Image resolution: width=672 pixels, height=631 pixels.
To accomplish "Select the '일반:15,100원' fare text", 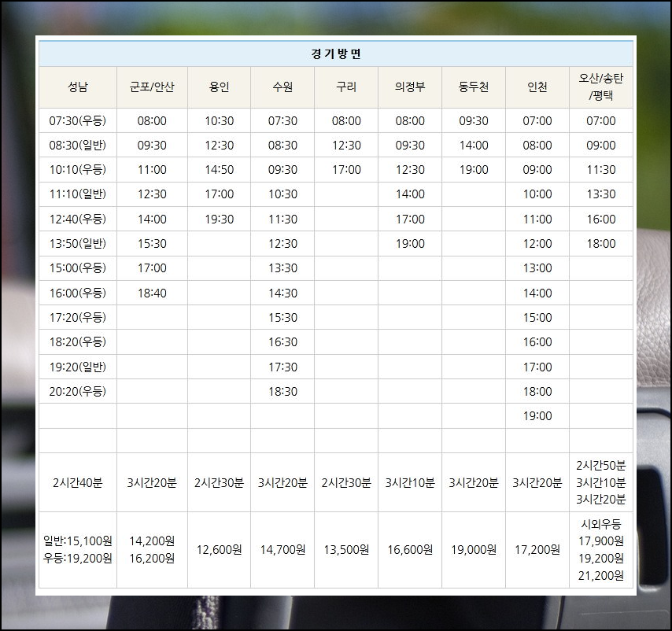I will point(78,541).
